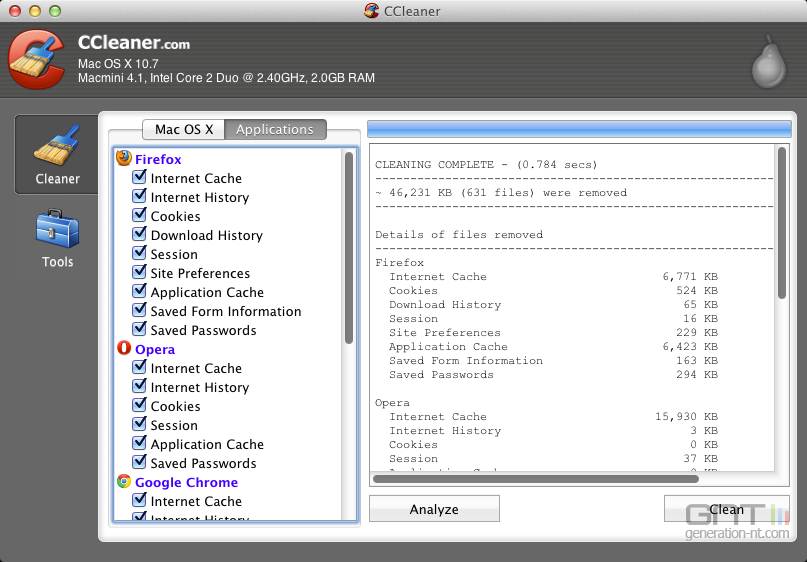Disable Firefox Saved Passwords cleaning

(x=139, y=329)
